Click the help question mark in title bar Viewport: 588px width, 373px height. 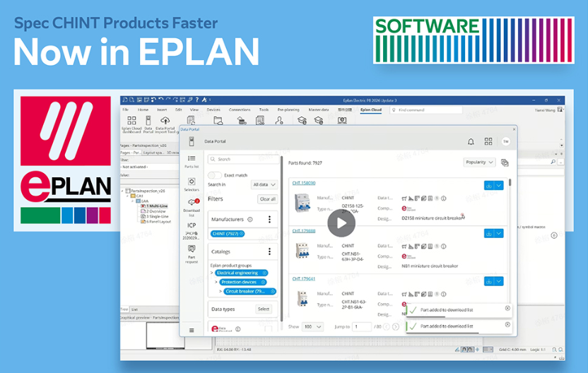coord(197,100)
